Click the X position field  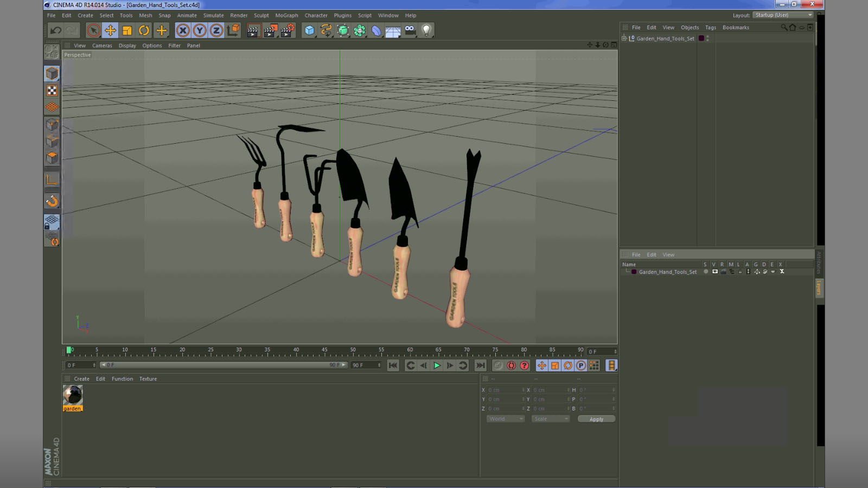[x=505, y=390]
